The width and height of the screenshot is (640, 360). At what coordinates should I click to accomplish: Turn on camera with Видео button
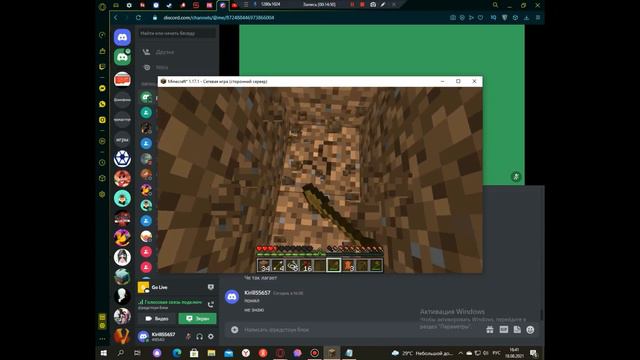[x=157, y=318]
